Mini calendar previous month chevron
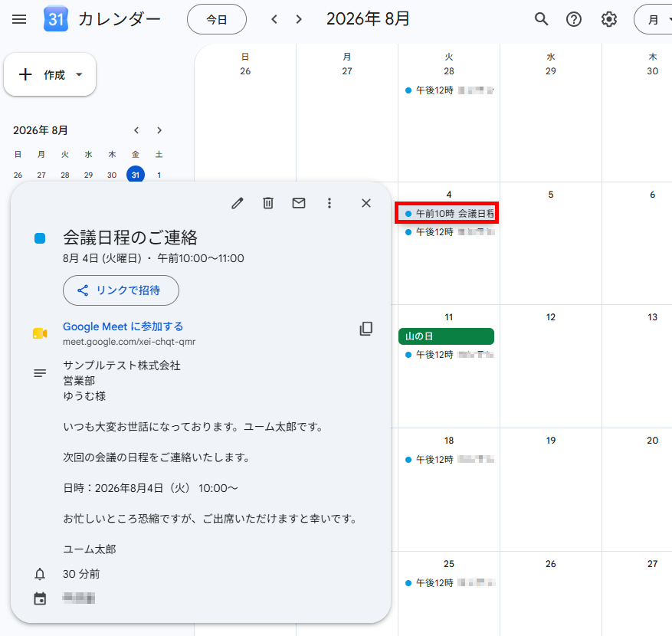This screenshot has width=672, height=636. 136,130
